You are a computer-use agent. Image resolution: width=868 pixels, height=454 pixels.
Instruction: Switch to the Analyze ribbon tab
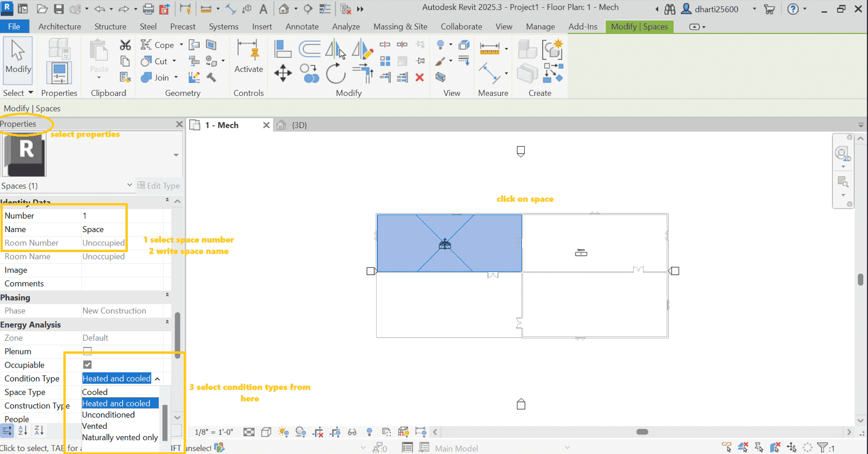coord(346,26)
